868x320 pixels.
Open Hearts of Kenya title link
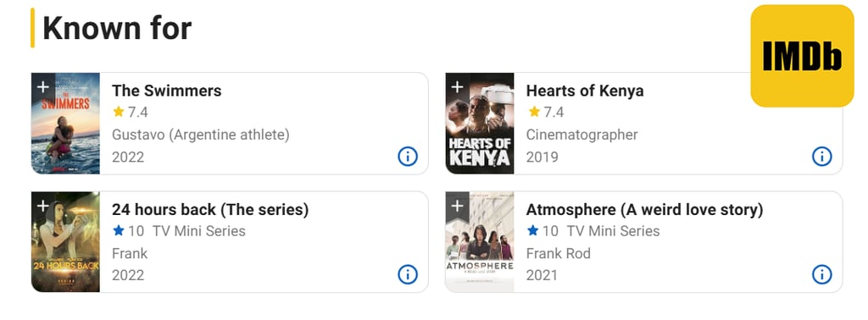pos(585,91)
